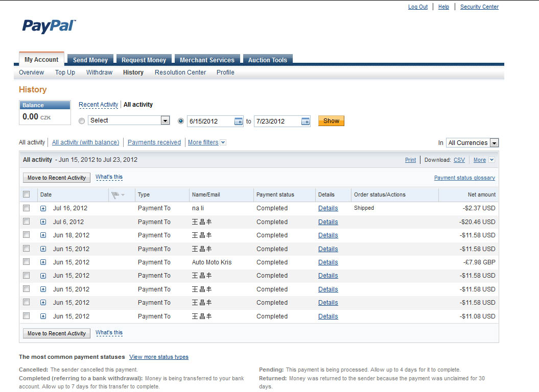Select the radio button next to Select dropdown

82,121
